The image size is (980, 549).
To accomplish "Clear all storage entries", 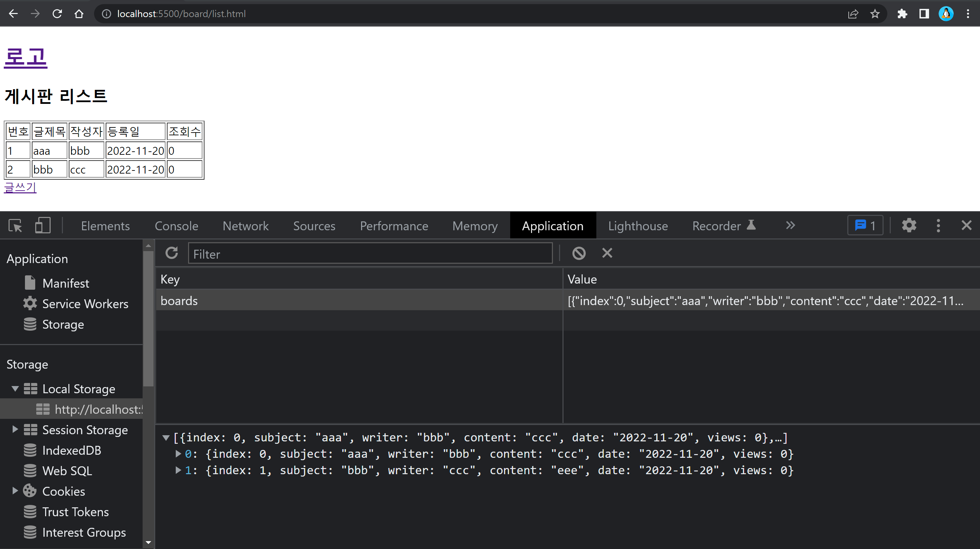I will pos(579,253).
